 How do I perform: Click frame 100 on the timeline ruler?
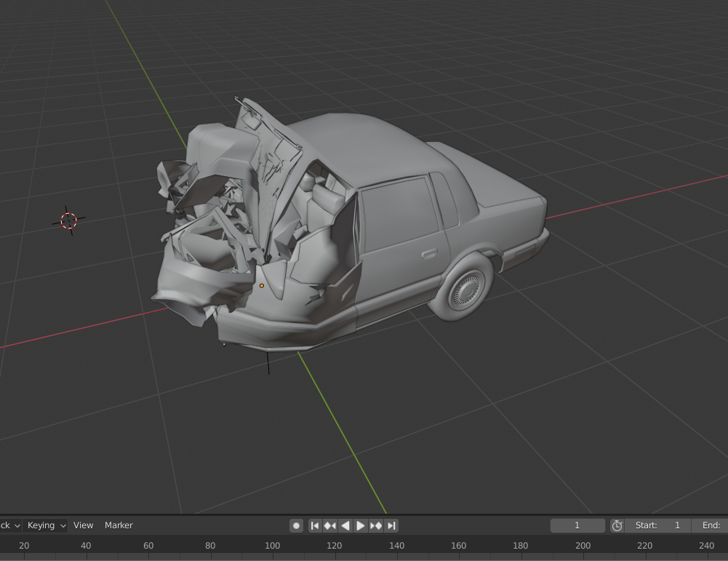pos(272,546)
